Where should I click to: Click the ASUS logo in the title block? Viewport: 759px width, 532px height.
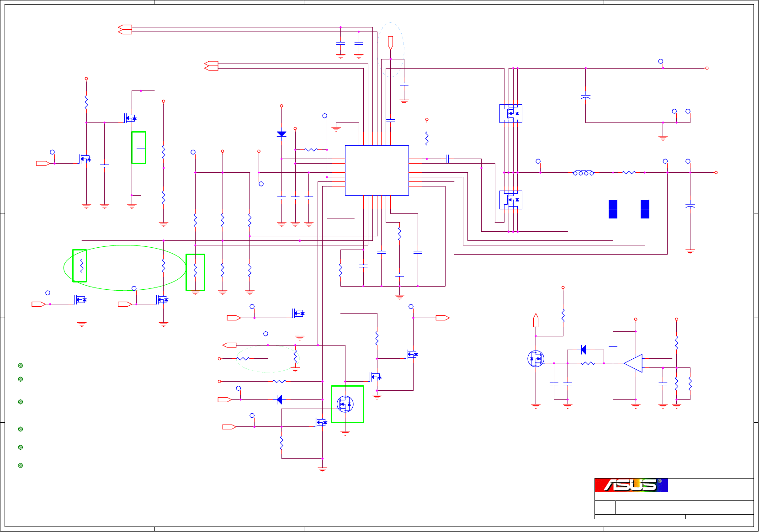[631, 485]
